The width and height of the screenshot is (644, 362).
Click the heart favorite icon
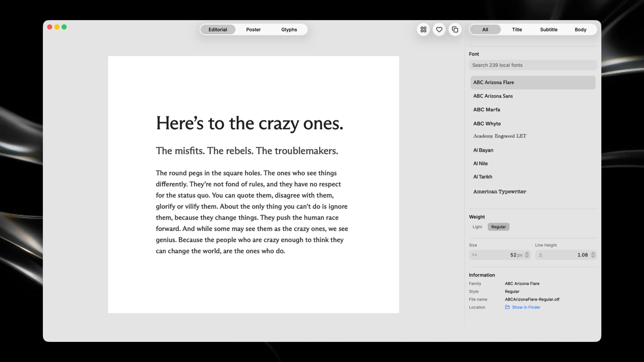click(x=439, y=30)
